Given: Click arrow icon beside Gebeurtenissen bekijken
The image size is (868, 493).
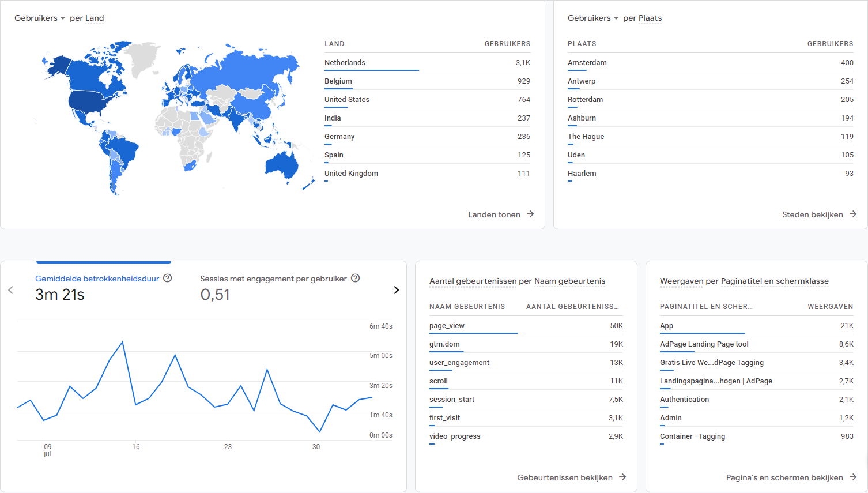Looking at the screenshot, I should point(622,477).
